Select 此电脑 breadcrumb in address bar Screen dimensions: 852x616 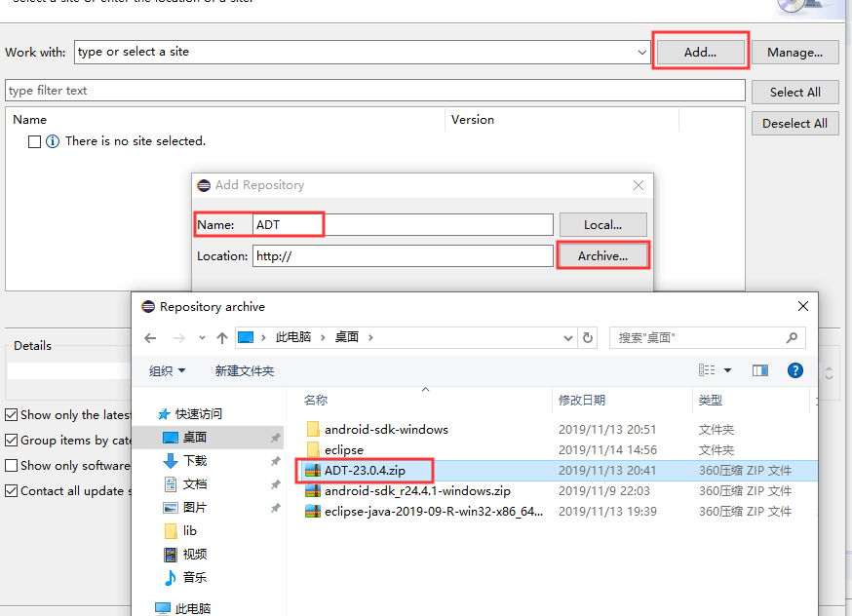coord(292,337)
